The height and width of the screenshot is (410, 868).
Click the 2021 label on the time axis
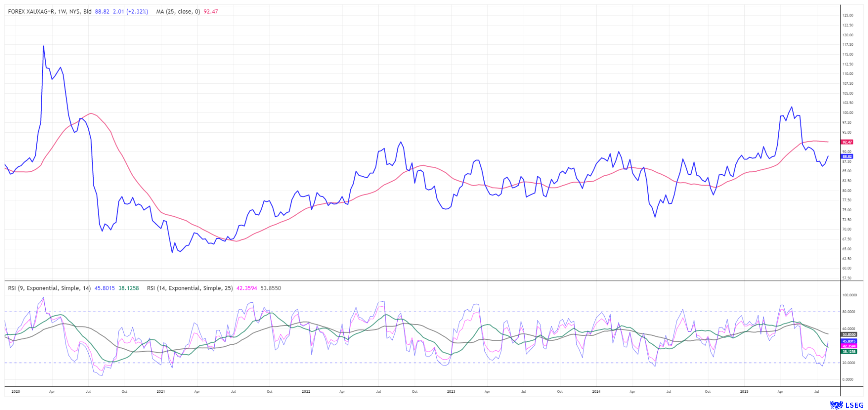[160, 391]
